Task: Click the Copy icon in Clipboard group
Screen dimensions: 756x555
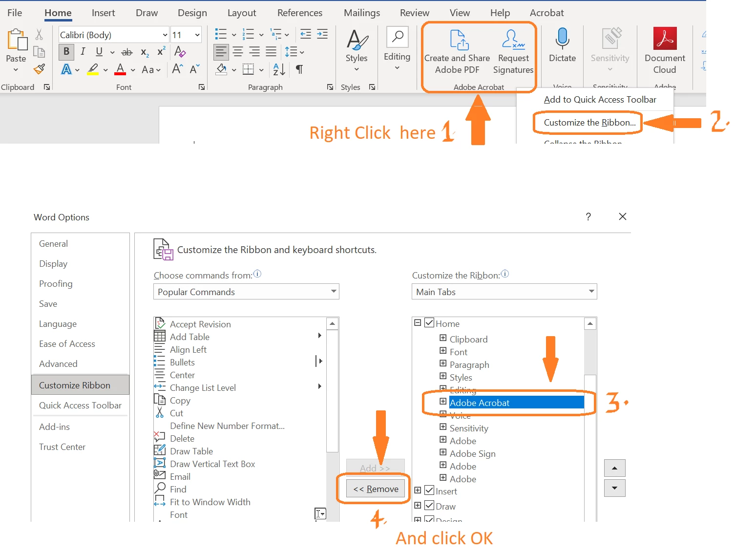Action: click(39, 52)
